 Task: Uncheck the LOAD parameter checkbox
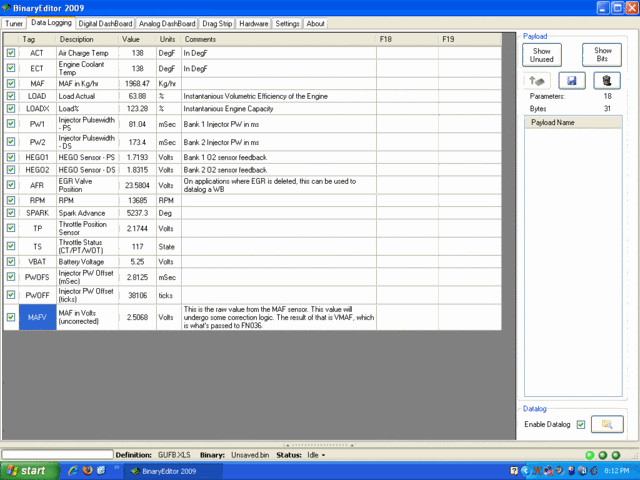[11, 96]
